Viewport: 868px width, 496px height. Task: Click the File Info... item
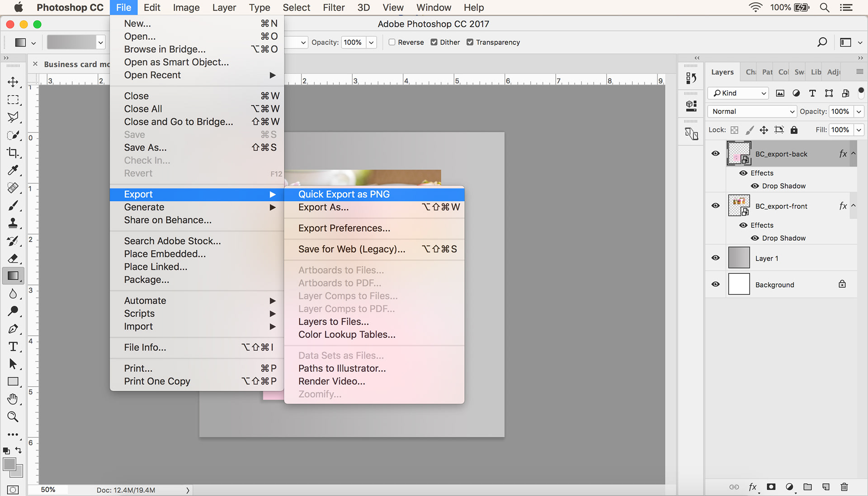[197, 347]
